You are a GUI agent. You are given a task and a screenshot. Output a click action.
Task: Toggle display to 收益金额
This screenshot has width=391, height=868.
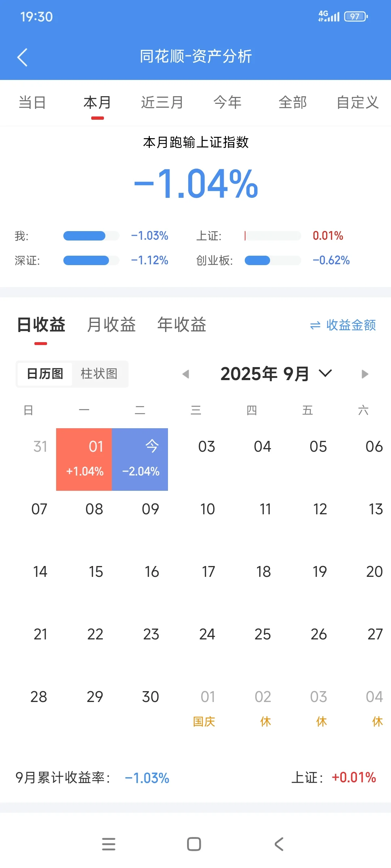[x=351, y=325]
